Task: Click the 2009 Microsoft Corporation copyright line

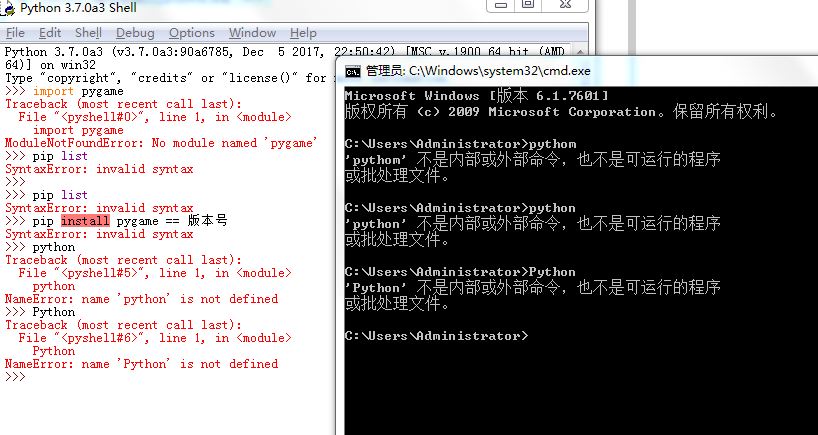Action: click(560, 111)
